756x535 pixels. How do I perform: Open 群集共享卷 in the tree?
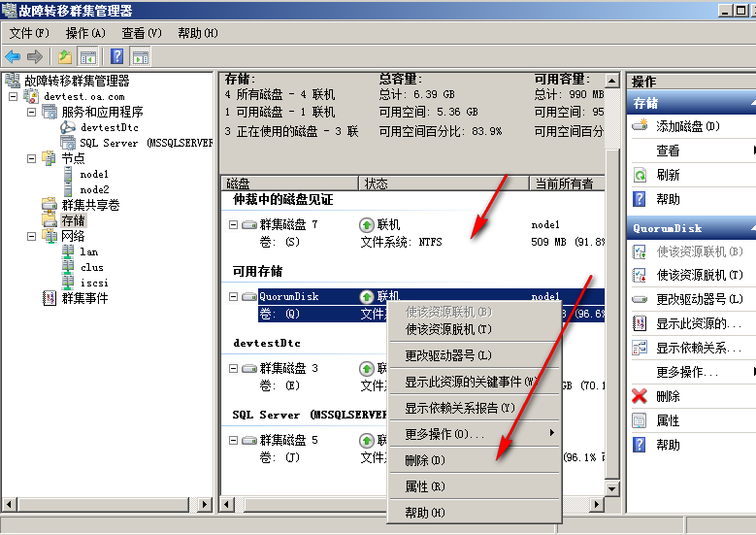[90, 205]
